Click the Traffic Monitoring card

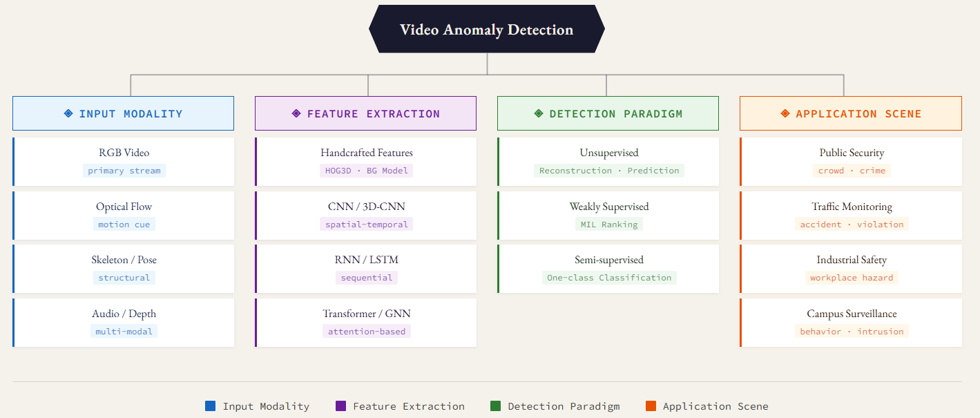(x=852, y=215)
